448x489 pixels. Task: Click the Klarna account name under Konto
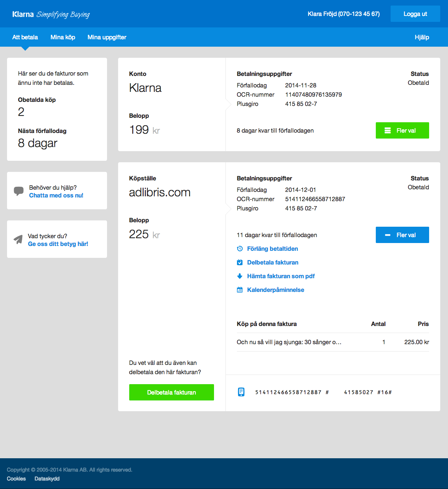point(145,88)
